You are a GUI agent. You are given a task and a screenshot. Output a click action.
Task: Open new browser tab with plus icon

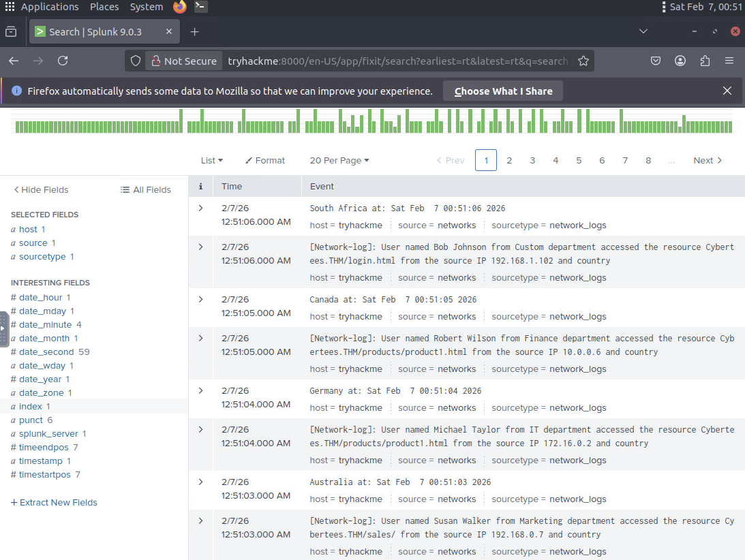tap(194, 32)
